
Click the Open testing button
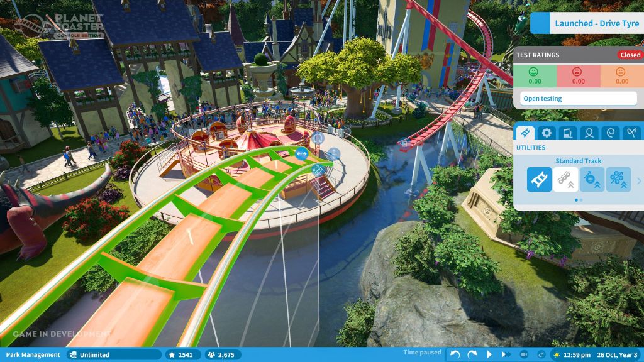tap(579, 99)
